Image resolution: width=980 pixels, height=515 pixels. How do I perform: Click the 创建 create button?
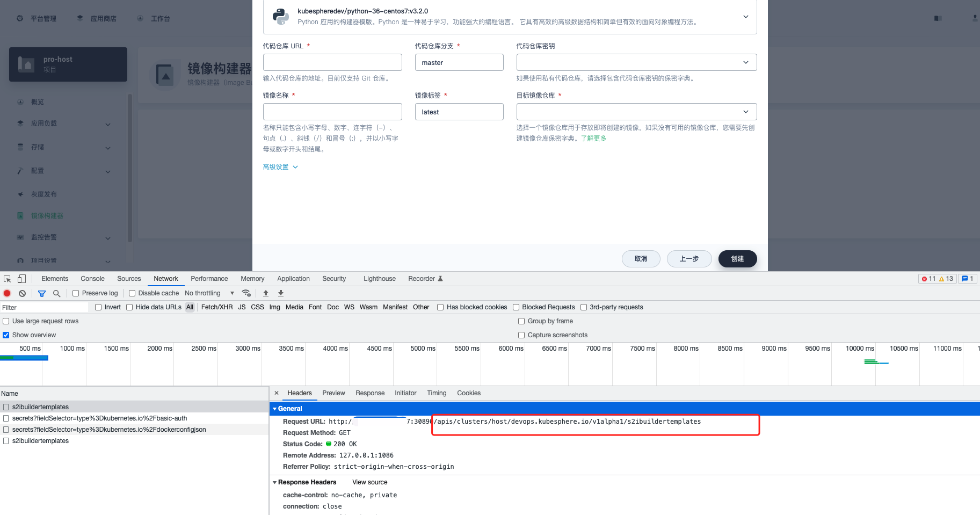737,259
